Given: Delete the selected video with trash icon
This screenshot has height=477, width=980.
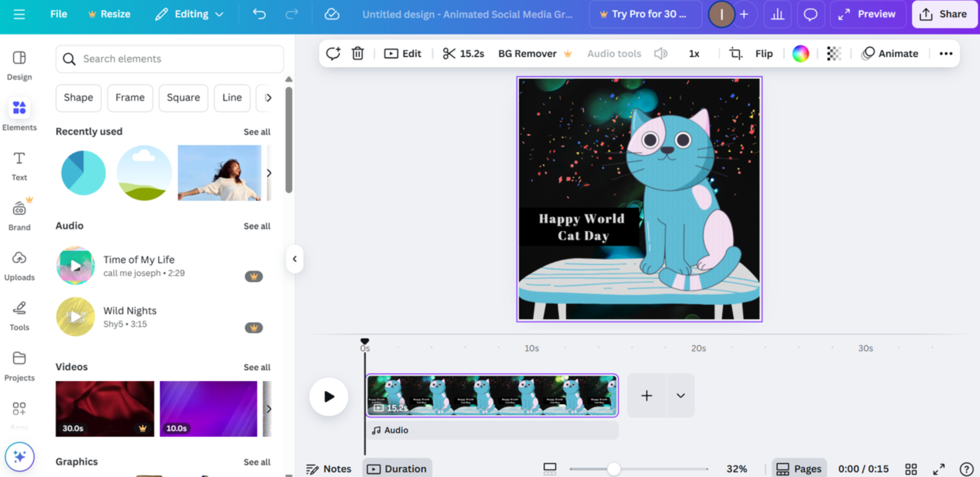Looking at the screenshot, I should click(358, 54).
